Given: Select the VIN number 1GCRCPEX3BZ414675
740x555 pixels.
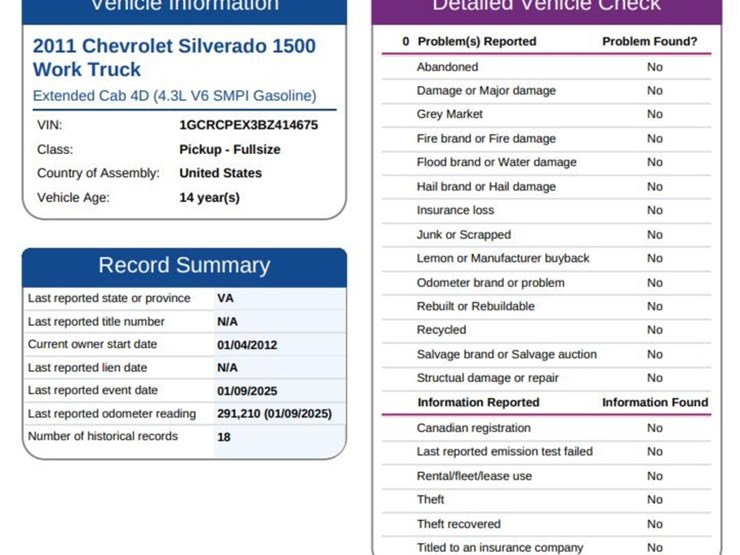Looking at the screenshot, I should coord(248,126).
